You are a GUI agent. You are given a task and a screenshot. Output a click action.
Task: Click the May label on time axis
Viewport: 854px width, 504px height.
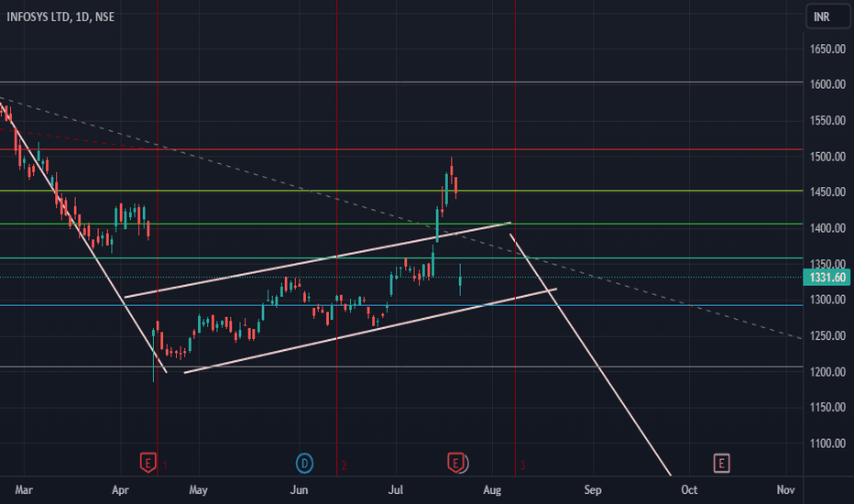(x=198, y=490)
